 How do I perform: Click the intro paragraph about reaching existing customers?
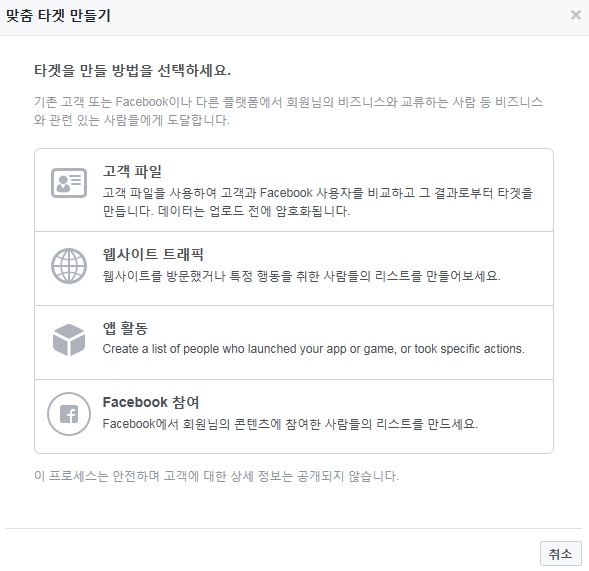tap(288, 111)
